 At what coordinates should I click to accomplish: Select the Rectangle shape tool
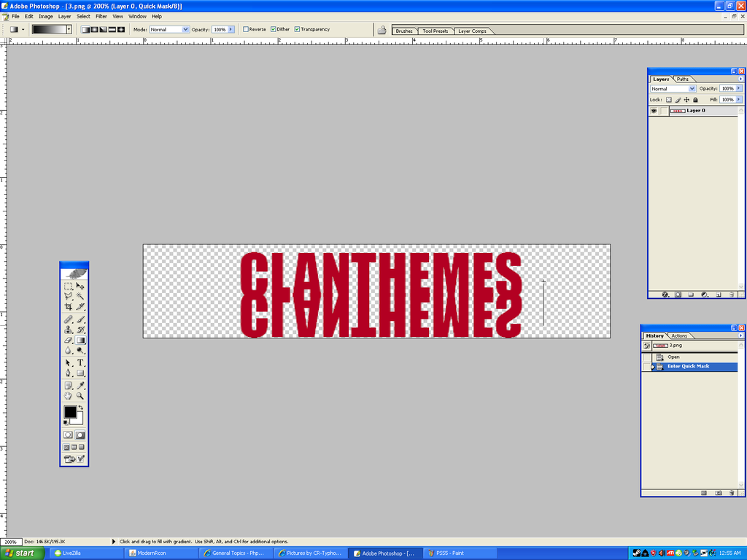coord(80,373)
